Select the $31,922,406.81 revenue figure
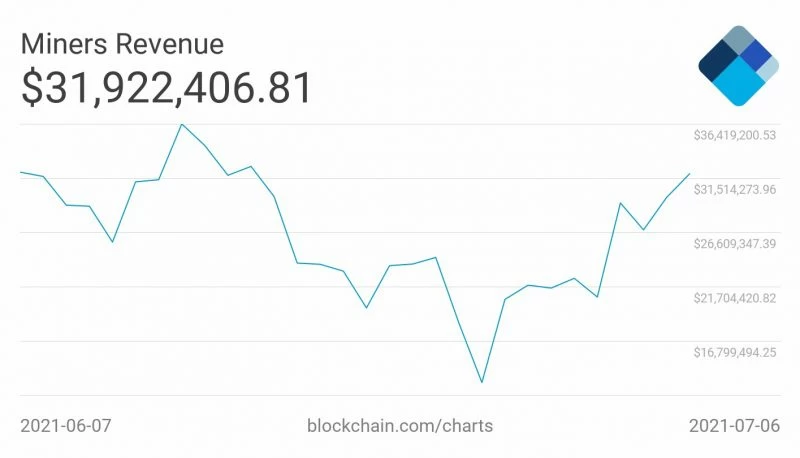 click(x=166, y=87)
